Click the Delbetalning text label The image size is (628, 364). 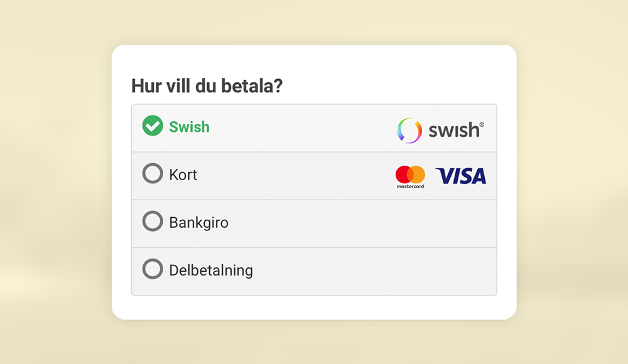coord(210,270)
